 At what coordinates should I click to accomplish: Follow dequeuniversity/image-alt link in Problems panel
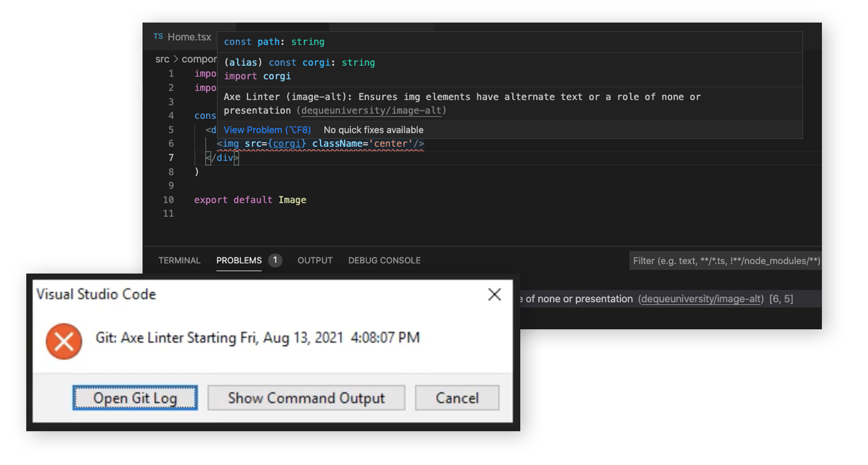coord(701,299)
